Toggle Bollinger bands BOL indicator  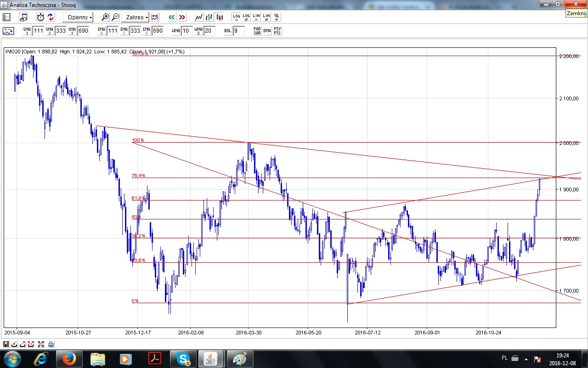(x=228, y=31)
